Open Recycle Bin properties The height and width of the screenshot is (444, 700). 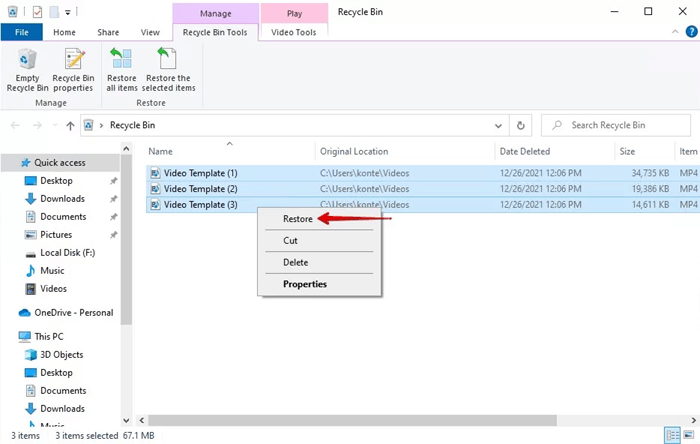[x=73, y=71]
